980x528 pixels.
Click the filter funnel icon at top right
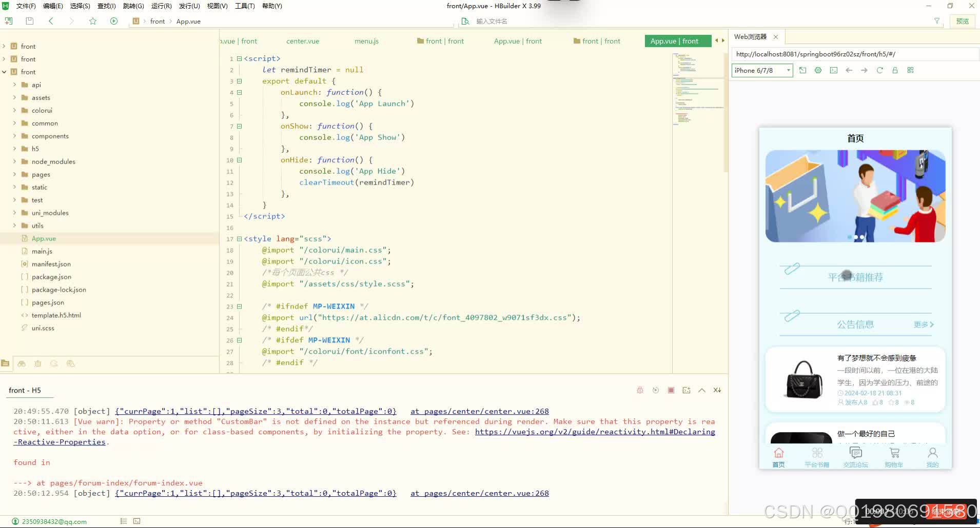click(x=937, y=21)
